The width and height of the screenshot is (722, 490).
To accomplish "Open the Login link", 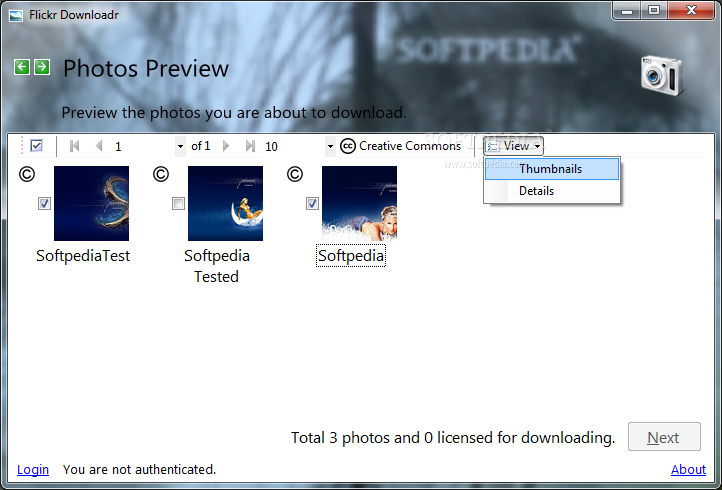I will pyautogui.click(x=33, y=469).
